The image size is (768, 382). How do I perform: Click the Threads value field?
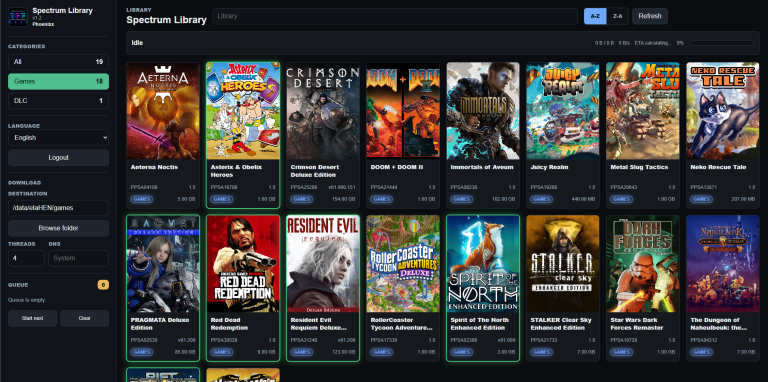pyautogui.click(x=26, y=258)
